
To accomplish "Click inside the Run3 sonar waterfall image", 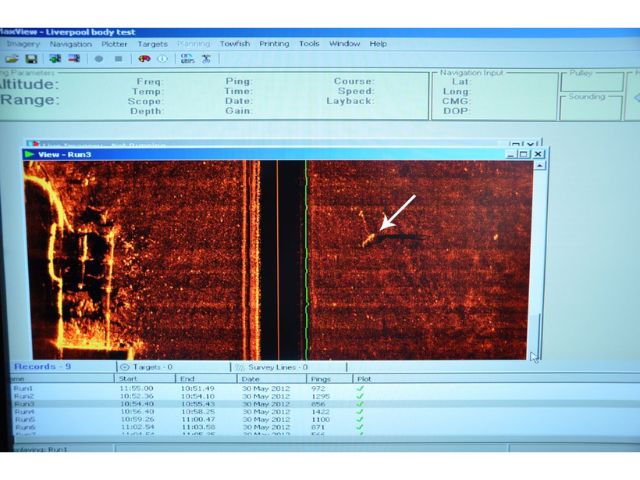I will [x=279, y=260].
